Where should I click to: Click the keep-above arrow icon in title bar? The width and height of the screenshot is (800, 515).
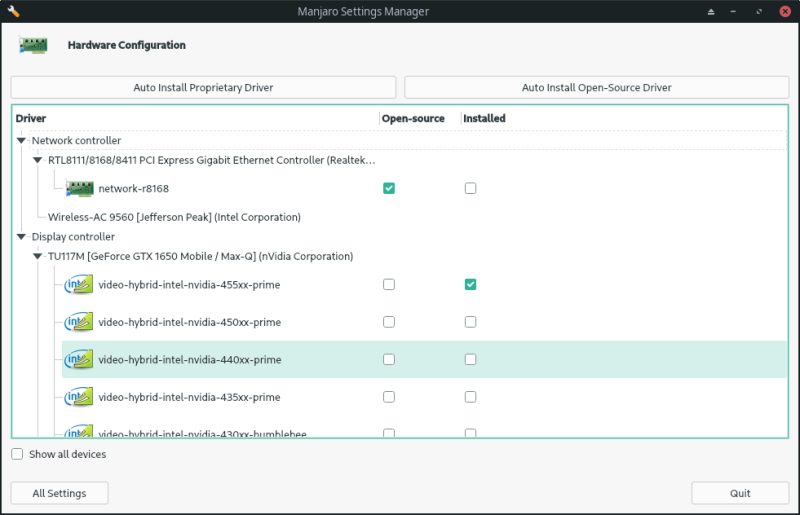click(711, 11)
